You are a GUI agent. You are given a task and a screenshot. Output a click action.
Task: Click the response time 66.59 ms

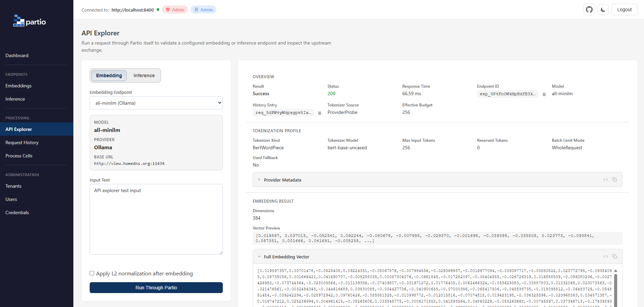pyautogui.click(x=412, y=93)
